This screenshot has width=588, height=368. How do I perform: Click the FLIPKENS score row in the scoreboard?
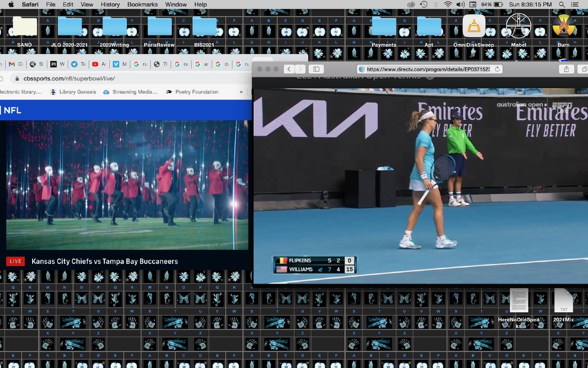coord(315,260)
